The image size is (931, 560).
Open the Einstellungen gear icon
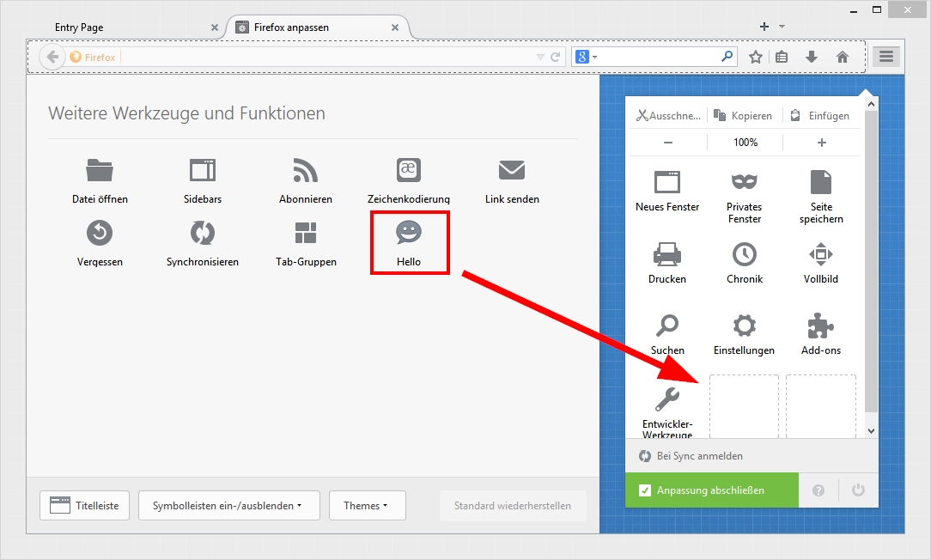[744, 326]
